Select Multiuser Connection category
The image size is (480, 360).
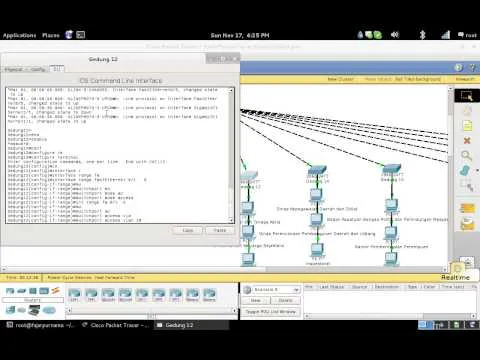(x=49, y=310)
